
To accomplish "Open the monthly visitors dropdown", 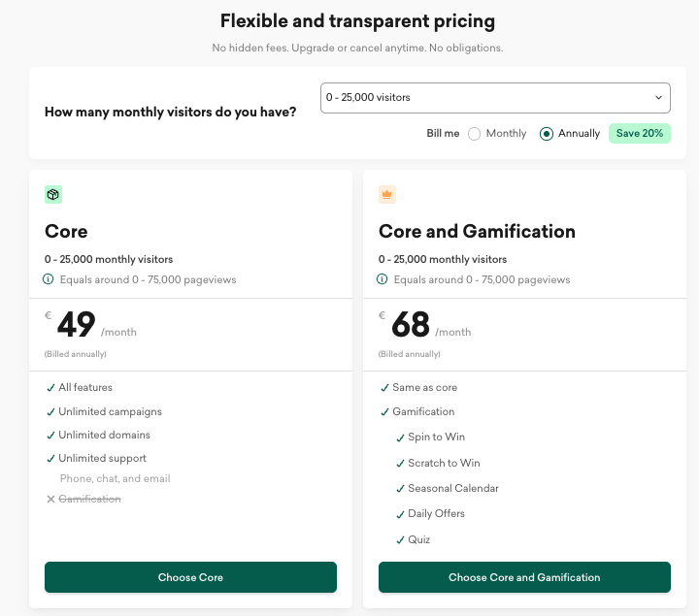I will tap(495, 98).
